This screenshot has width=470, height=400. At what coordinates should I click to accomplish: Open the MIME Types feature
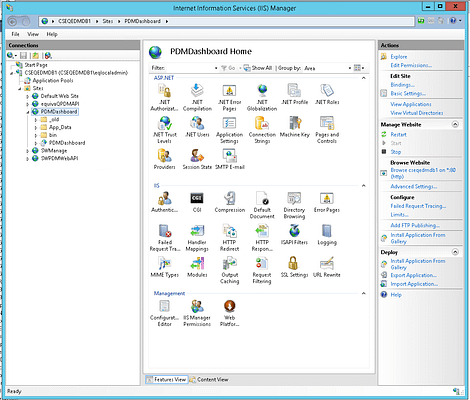165,267
